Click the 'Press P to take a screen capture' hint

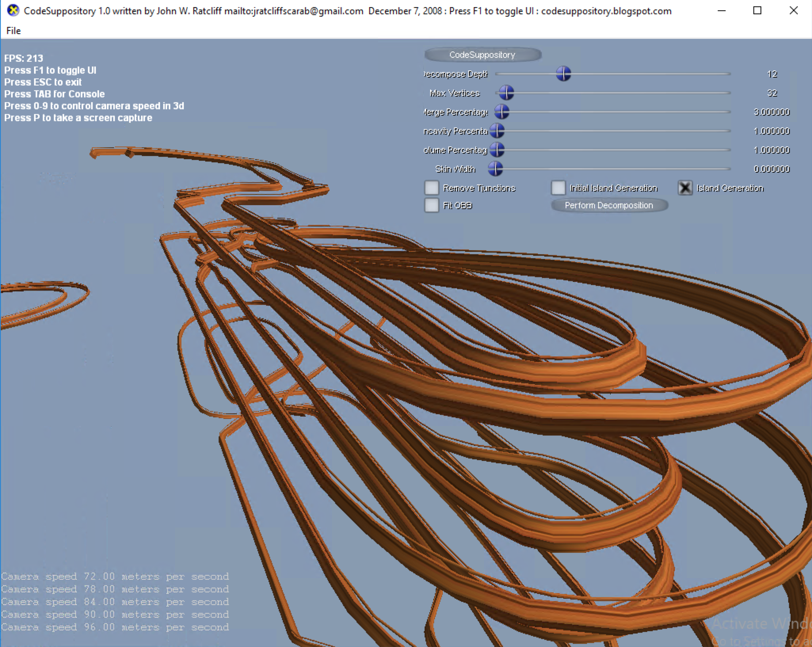click(78, 118)
